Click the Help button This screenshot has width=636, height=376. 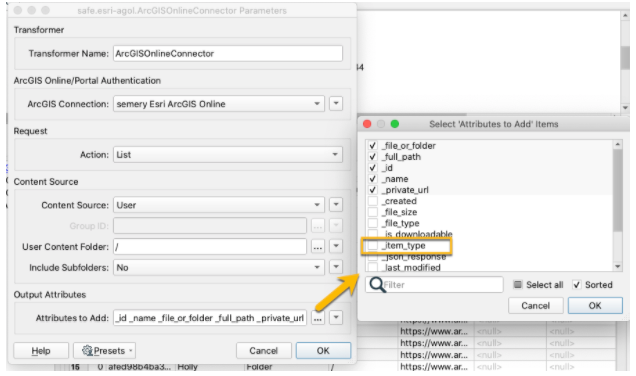point(41,350)
